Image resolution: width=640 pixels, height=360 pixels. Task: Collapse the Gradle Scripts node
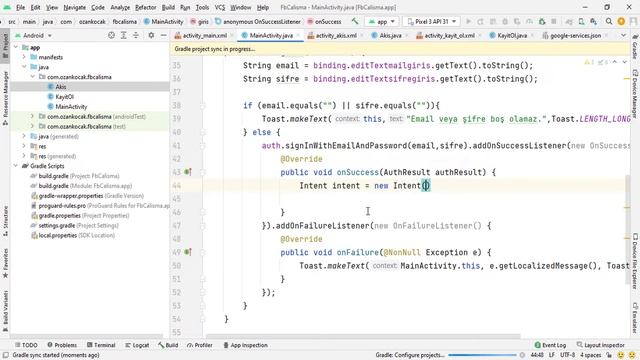(16, 166)
